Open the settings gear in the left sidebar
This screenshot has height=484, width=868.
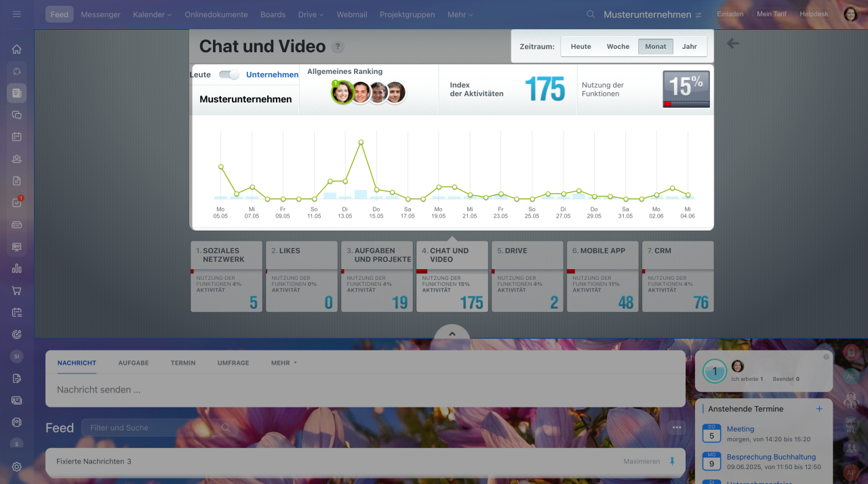click(16, 466)
